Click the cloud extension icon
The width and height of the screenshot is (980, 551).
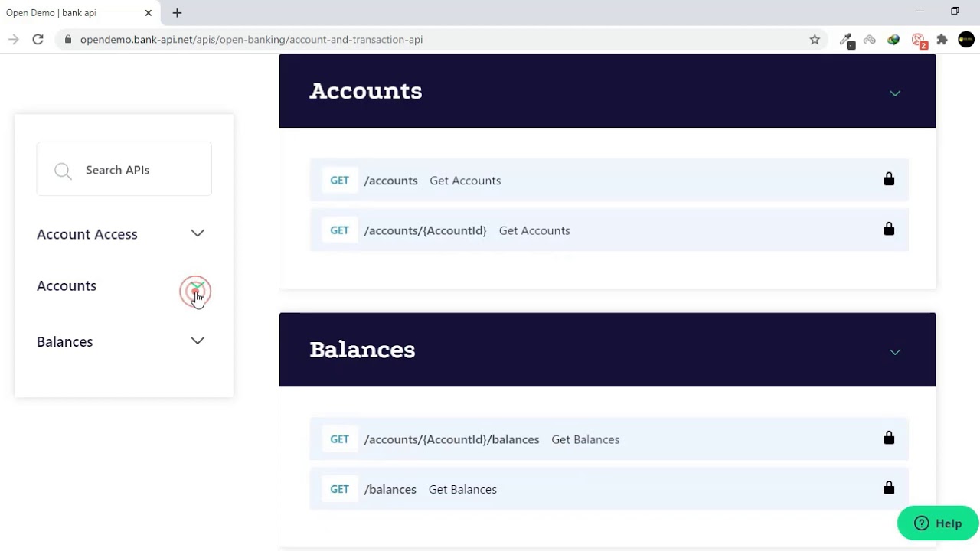pyautogui.click(x=870, y=40)
